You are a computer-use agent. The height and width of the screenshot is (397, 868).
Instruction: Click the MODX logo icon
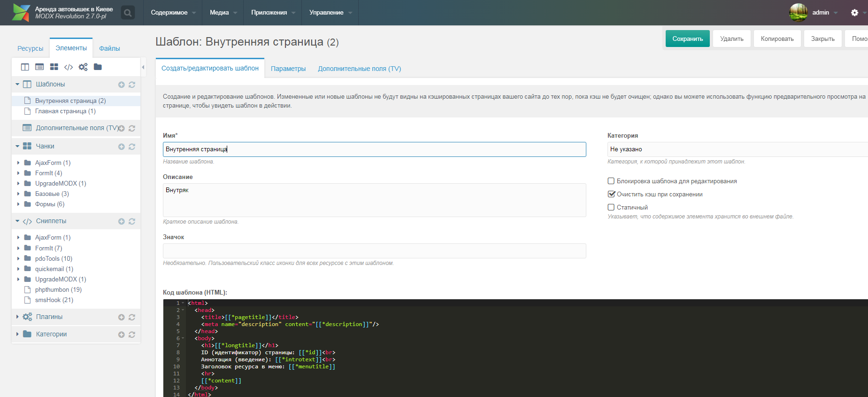pos(21,13)
